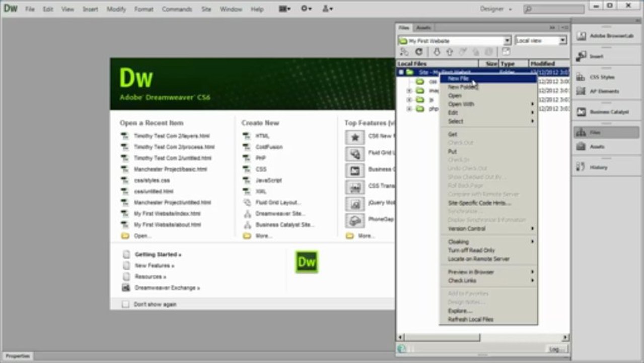This screenshot has width=644, height=363.
Task: Create new CSS file from welcome screen
Action: click(x=261, y=169)
